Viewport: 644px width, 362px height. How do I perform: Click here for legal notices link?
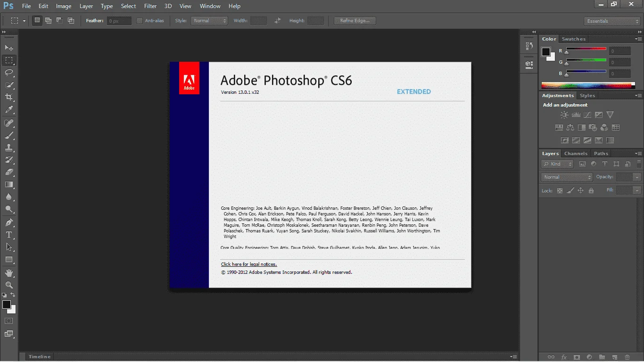[x=249, y=264]
